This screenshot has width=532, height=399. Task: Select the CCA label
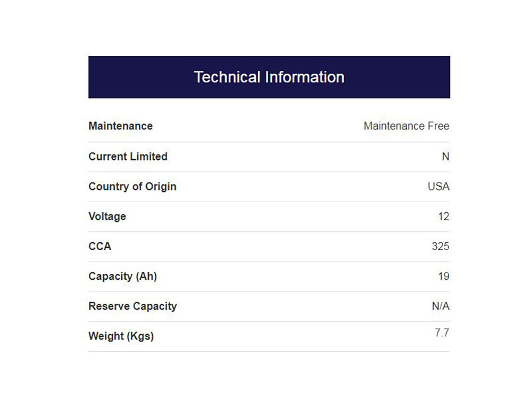pyautogui.click(x=100, y=246)
